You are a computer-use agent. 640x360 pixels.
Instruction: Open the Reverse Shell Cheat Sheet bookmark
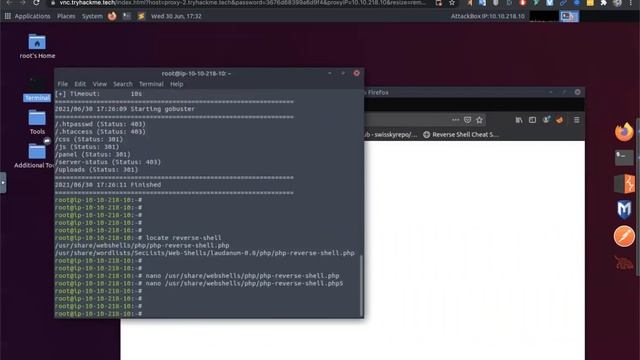tap(461, 134)
